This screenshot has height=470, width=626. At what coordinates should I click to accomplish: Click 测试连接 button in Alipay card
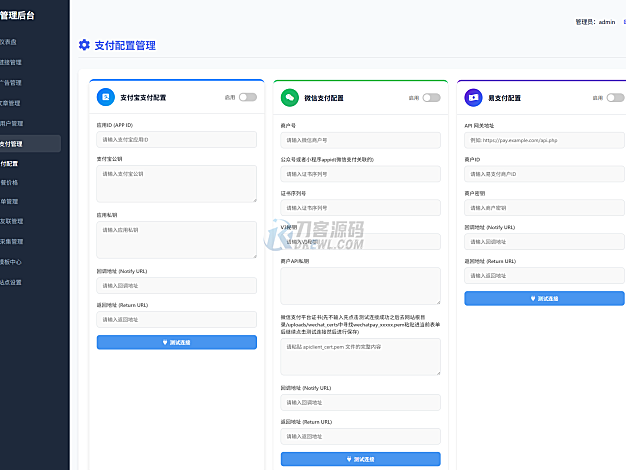click(177, 342)
